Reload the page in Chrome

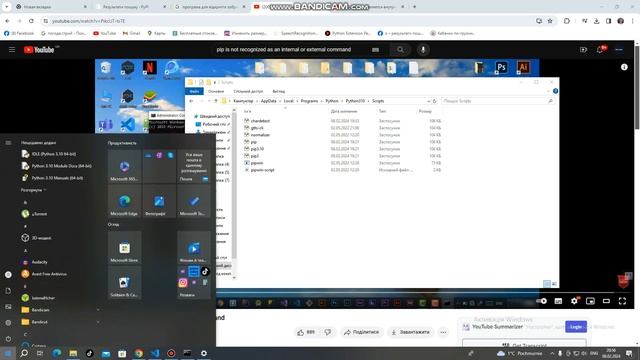coord(31,21)
